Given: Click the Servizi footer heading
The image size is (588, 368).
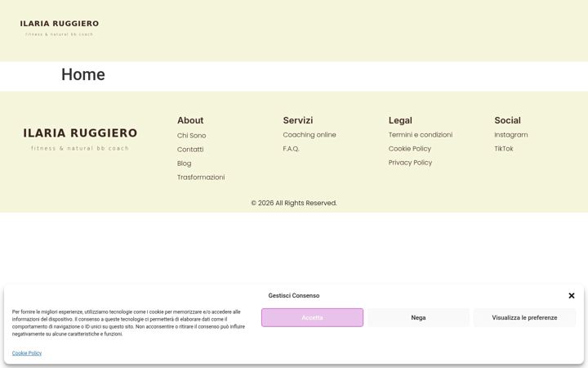Looking at the screenshot, I should coord(298,120).
